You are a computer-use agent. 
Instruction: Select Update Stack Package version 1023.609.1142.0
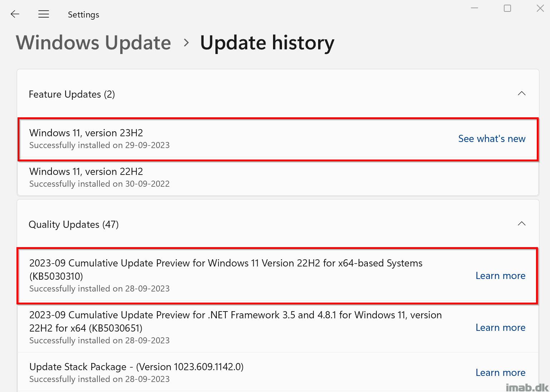tap(136, 367)
